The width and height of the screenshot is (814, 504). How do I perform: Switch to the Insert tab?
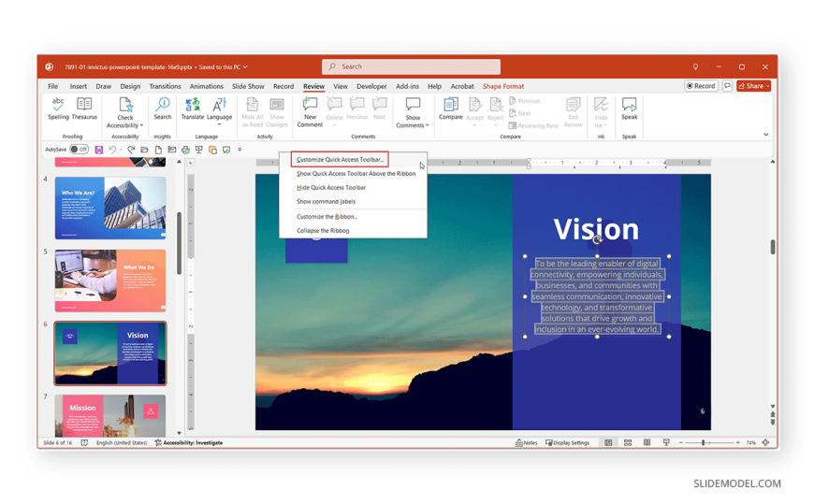coord(79,86)
